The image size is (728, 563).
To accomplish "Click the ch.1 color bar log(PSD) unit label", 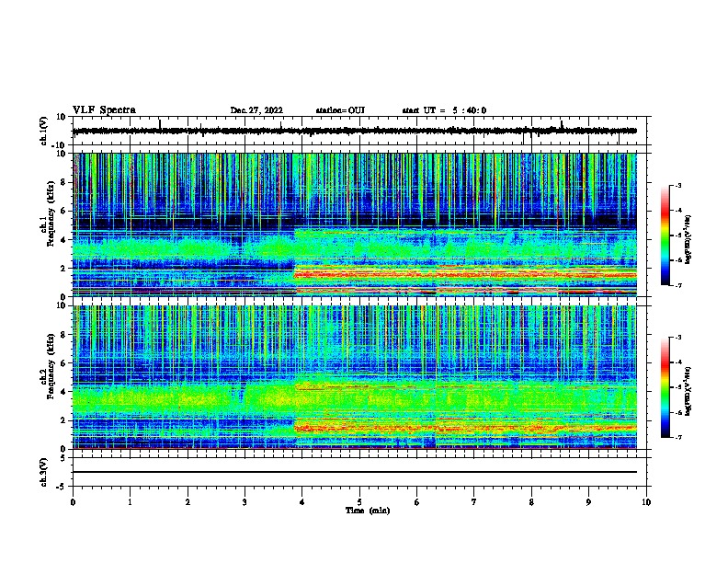I will [x=688, y=240].
